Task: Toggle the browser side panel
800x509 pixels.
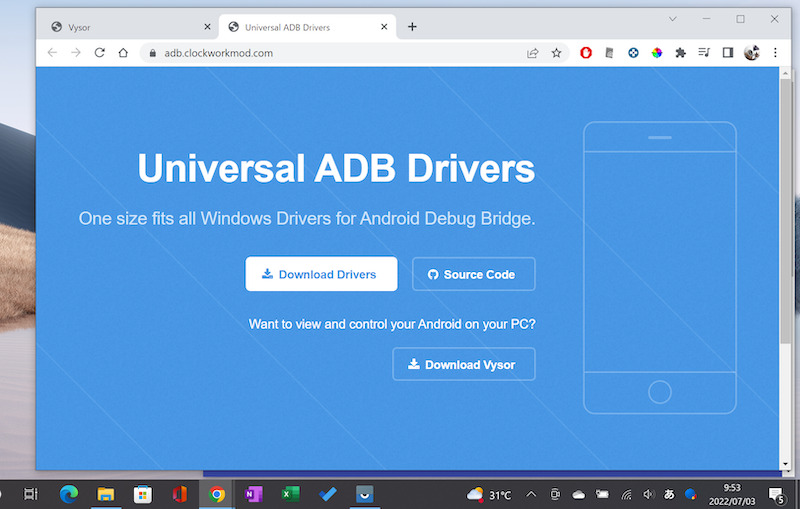Action: (x=728, y=53)
